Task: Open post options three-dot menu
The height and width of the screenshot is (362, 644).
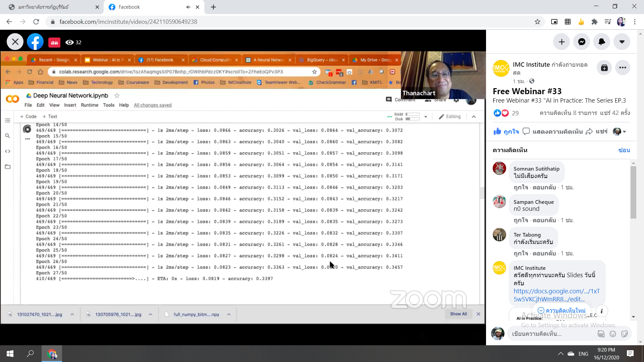Action: [623, 68]
